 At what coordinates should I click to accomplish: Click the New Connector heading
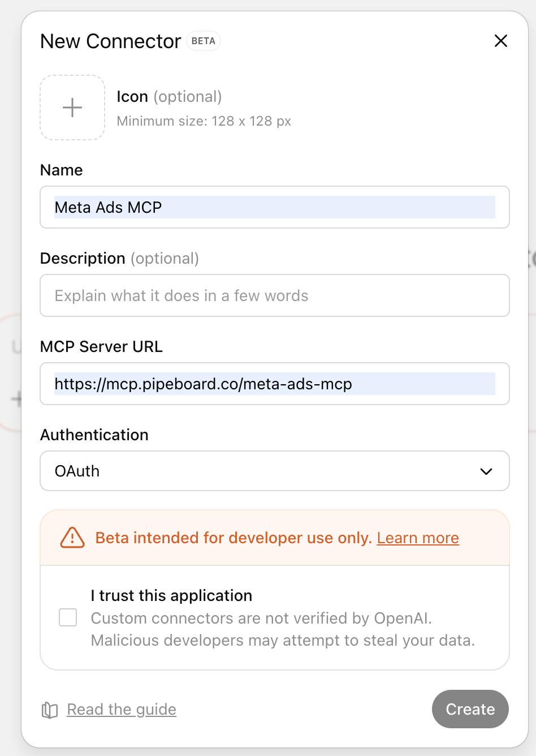click(x=111, y=41)
